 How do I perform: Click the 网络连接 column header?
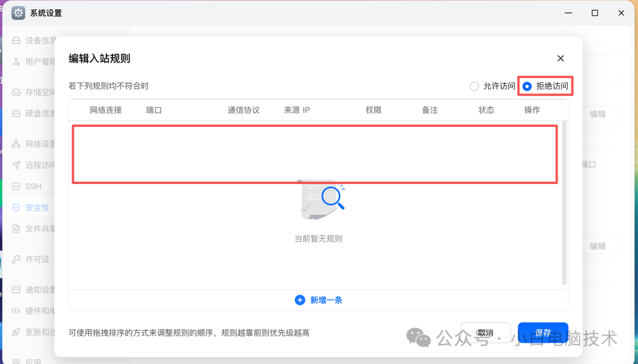[x=106, y=110]
